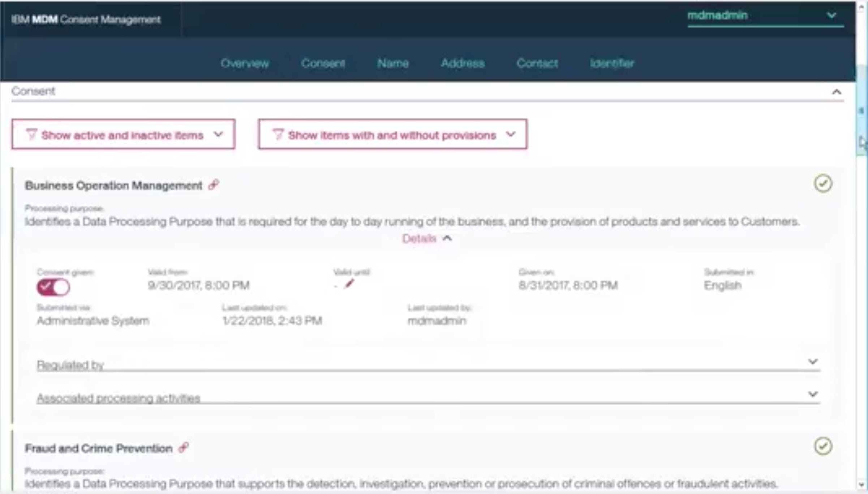Viewport: 868px width, 494px height.
Task: Click checkmark status icon for Business Operation Management
Action: pos(823,183)
